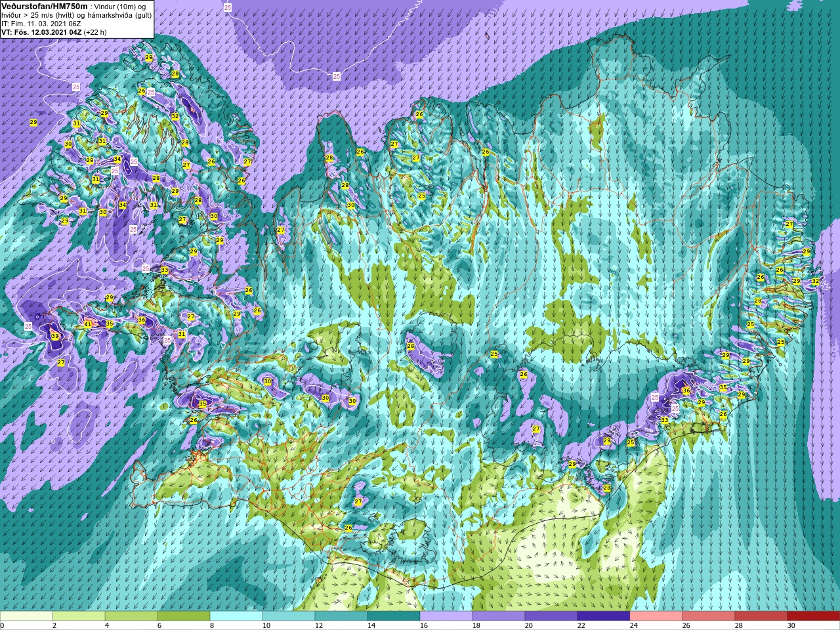The width and height of the screenshot is (840, 630).
Task: Pick the turquoise 10–12 m/s legend swatch
Action: [x=289, y=616]
